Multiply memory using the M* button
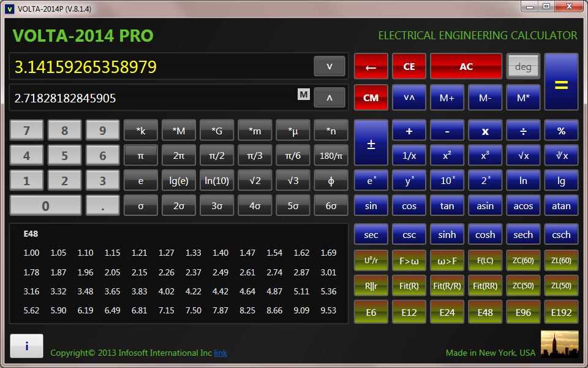The width and height of the screenshot is (588, 368). tap(523, 98)
